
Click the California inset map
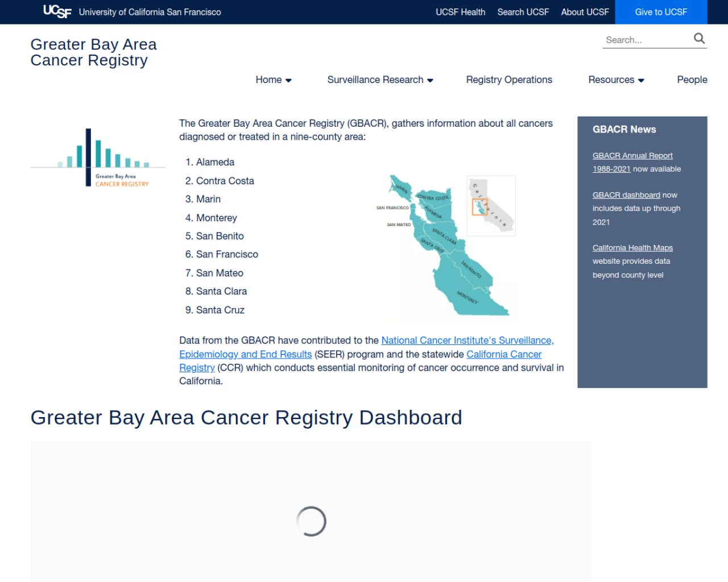point(491,206)
